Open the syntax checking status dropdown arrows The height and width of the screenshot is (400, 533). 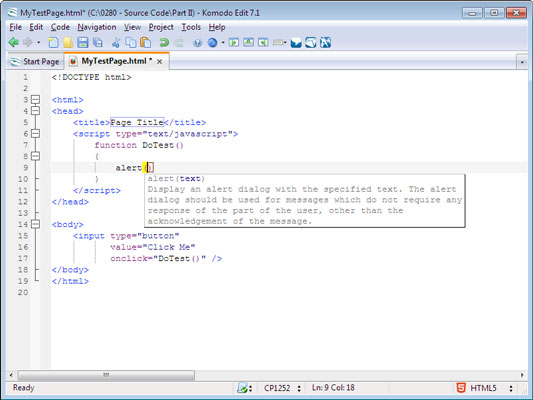pos(251,388)
